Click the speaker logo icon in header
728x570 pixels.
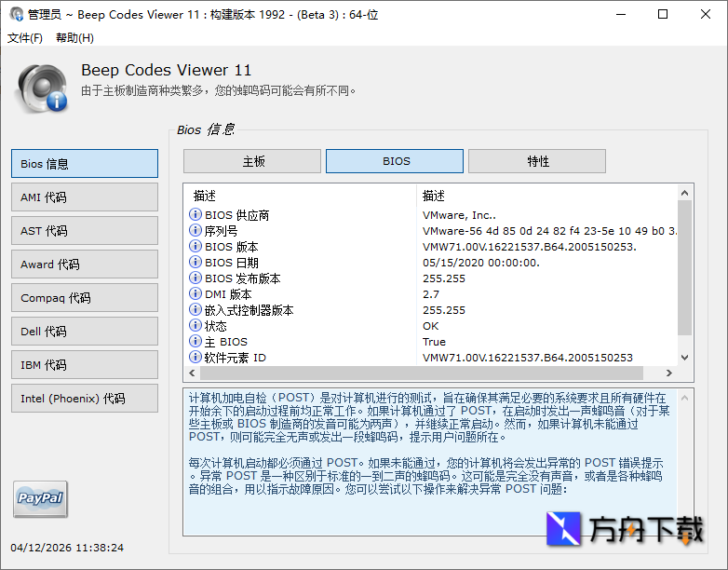pyautogui.click(x=42, y=88)
